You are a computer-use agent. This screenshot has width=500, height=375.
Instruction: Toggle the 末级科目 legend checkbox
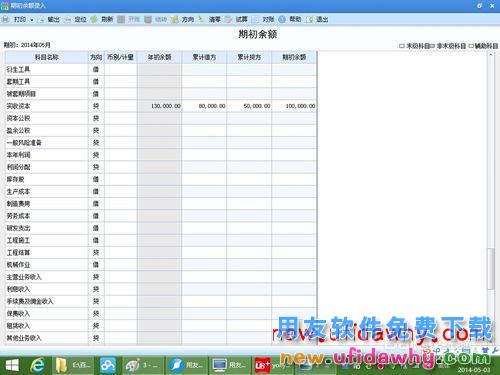(x=402, y=46)
